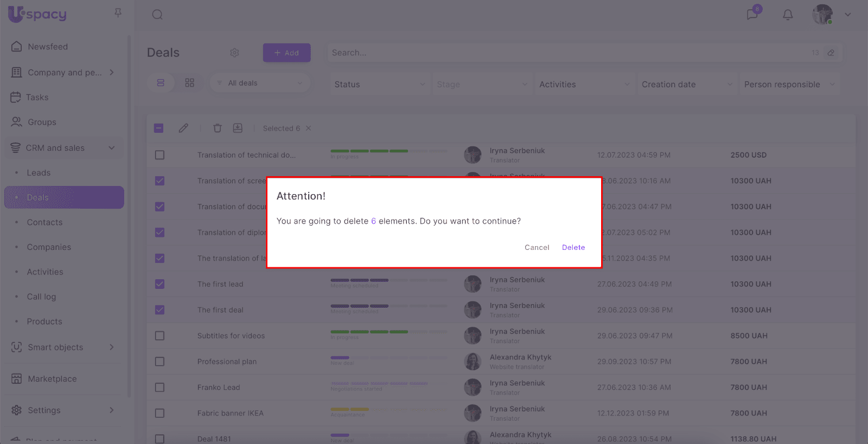Screen dimensions: 868x444
Task: Click the export download icon
Action: pos(238,128)
